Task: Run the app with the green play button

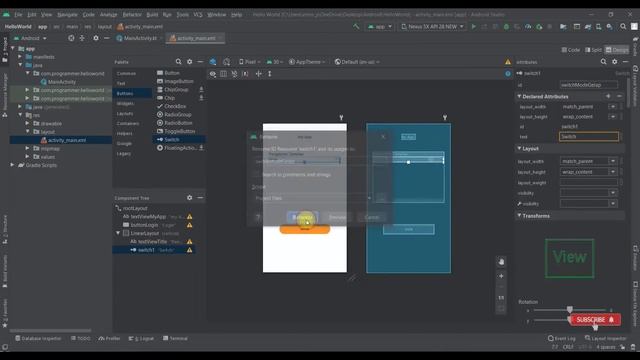Action: (473, 27)
